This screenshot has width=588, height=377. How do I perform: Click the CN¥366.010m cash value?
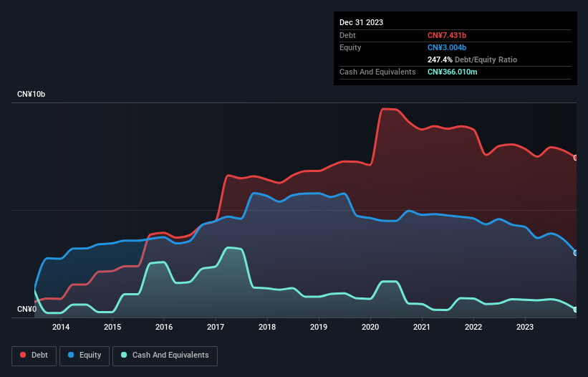coord(452,72)
